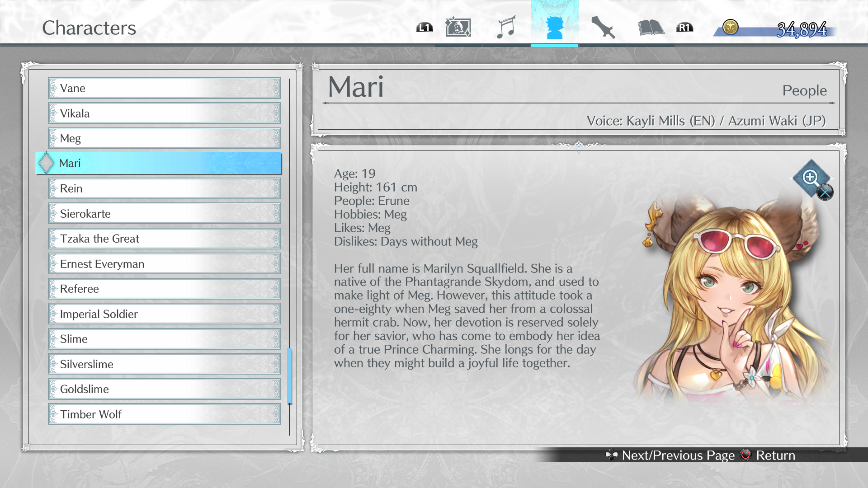This screenshot has width=868, height=488.
Task: Select the Imperial Soldier entry
Action: point(164,314)
